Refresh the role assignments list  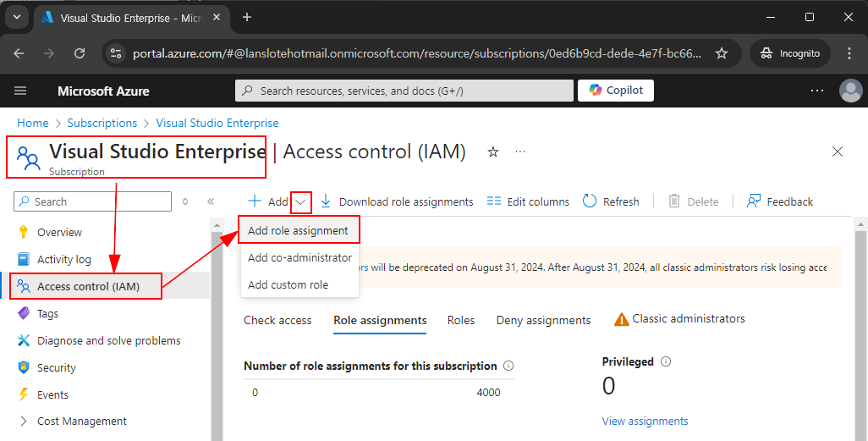point(611,201)
